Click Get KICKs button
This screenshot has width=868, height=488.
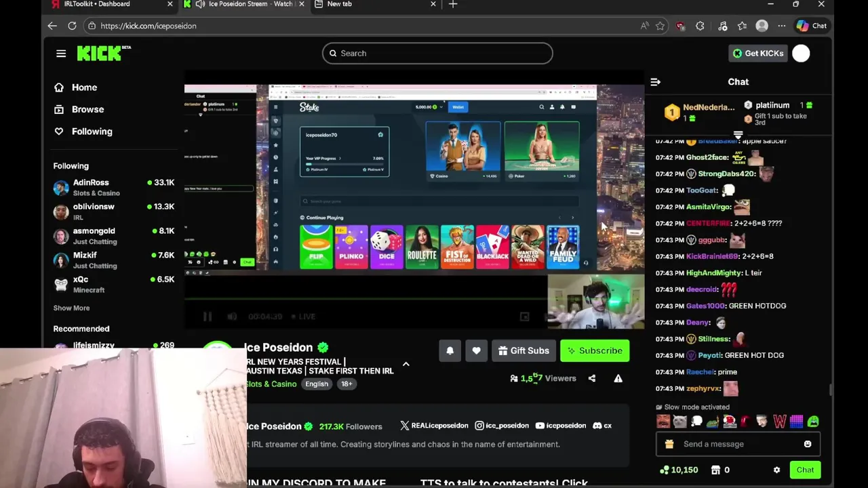coord(758,53)
